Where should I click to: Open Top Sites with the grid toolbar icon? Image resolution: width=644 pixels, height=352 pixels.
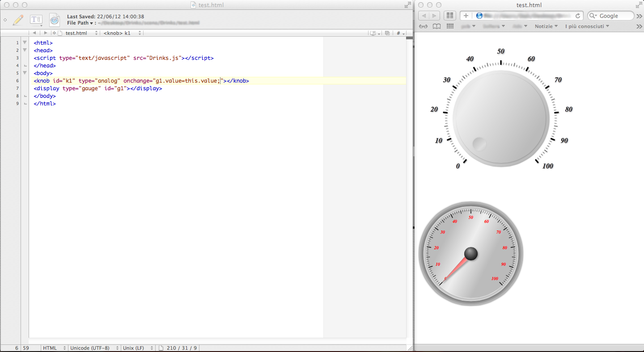click(x=449, y=16)
